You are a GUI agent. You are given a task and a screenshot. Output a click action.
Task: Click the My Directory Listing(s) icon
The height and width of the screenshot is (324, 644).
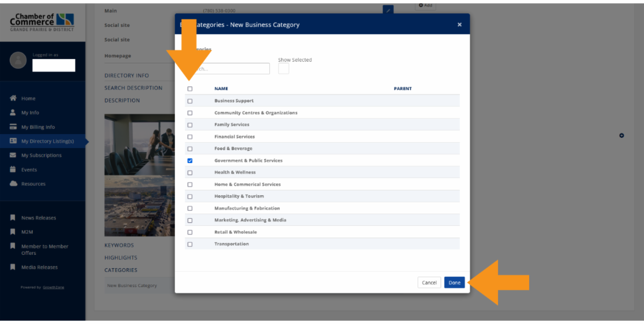pyautogui.click(x=13, y=141)
